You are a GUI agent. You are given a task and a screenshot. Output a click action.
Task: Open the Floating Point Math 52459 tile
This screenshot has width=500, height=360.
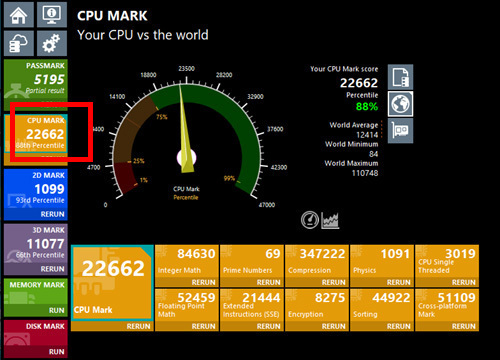(187, 305)
